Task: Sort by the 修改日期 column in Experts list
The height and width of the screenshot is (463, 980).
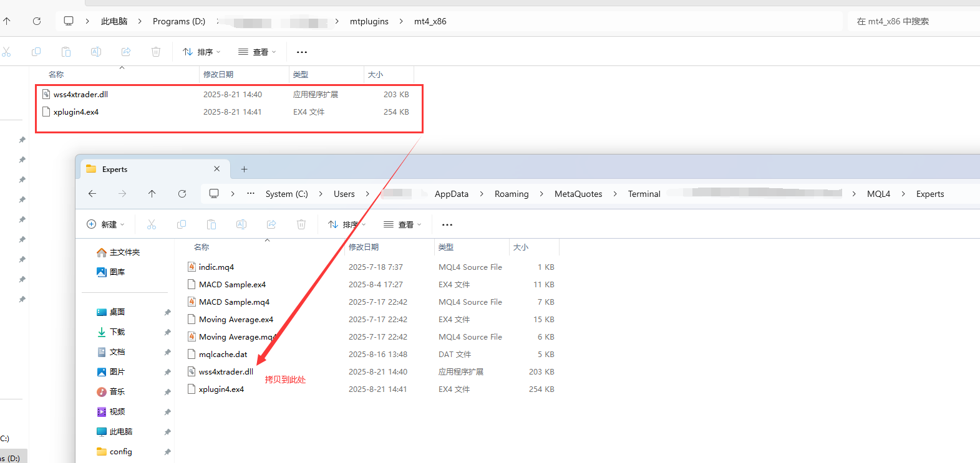Action: (364, 247)
